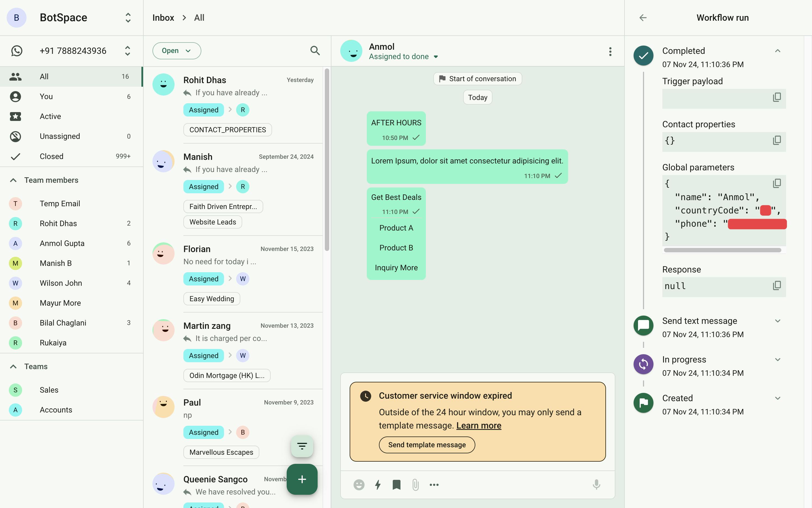
Task: Click the WhatsApp icon beside phone number
Action: [x=17, y=51]
